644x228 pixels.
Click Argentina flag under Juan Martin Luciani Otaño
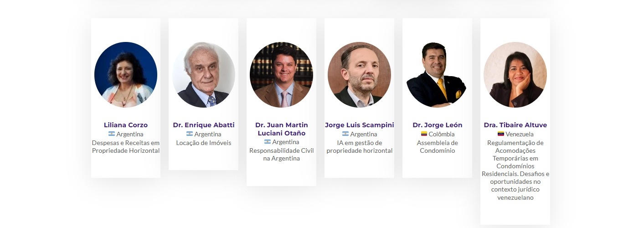point(268,142)
